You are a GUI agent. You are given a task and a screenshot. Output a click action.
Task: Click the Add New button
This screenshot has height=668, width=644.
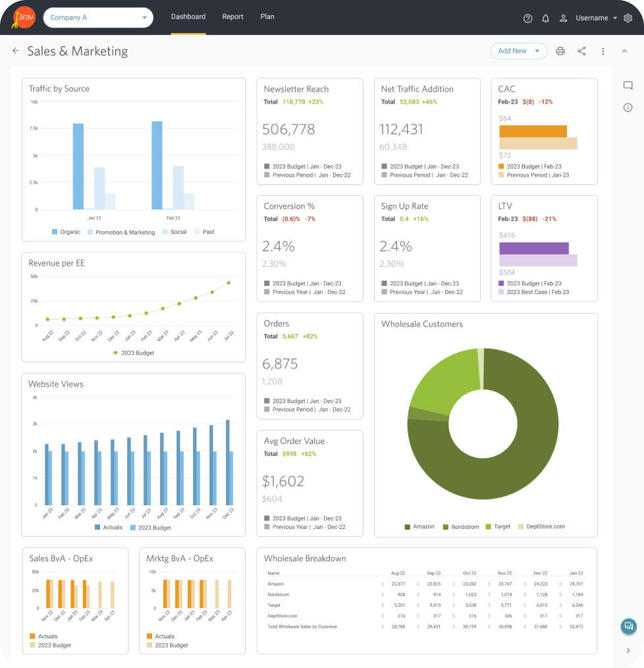[519, 51]
